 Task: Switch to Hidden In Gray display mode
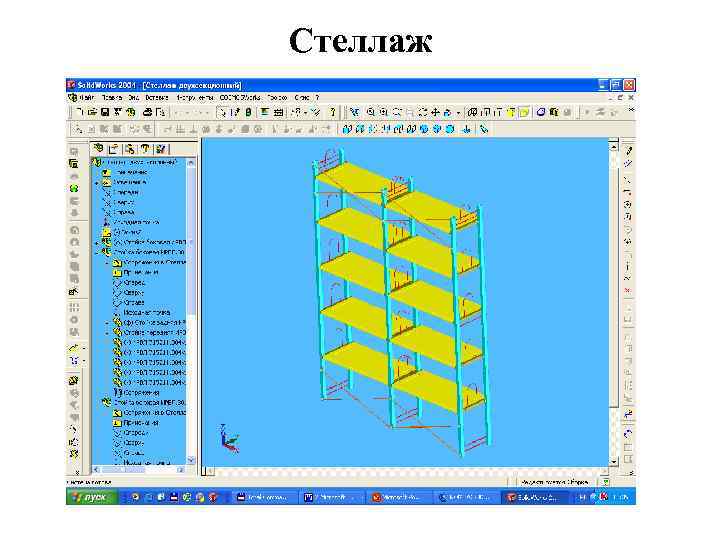point(485,112)
